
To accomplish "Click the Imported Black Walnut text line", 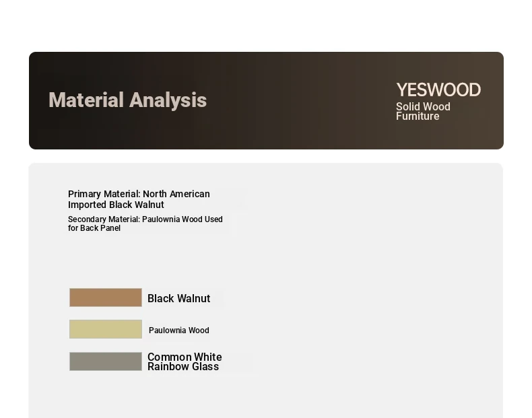I will pos(116,205).
